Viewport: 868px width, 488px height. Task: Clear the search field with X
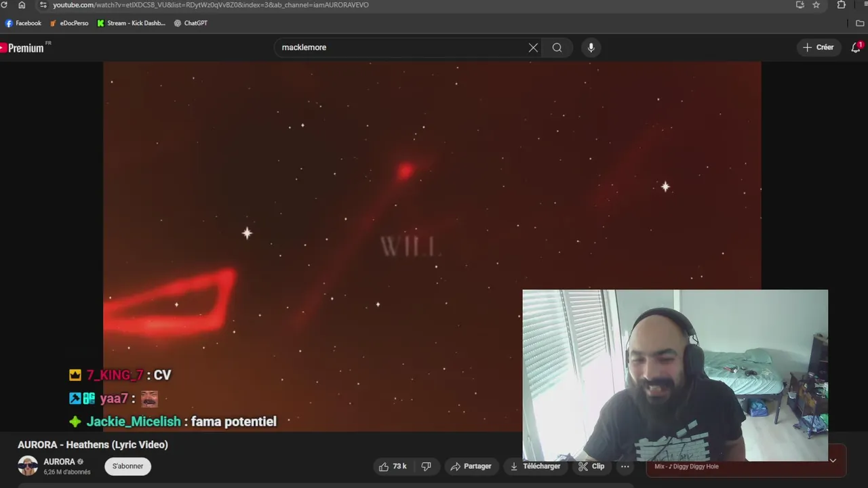point(533,47)
